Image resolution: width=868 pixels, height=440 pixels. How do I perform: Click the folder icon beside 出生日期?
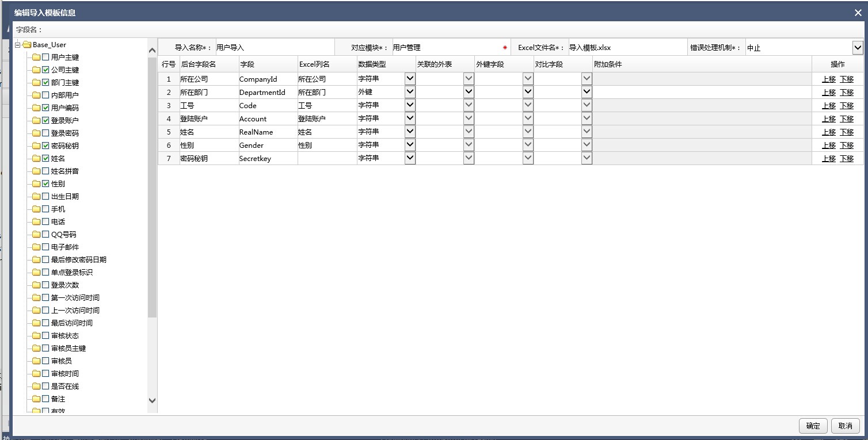(36, 196)
